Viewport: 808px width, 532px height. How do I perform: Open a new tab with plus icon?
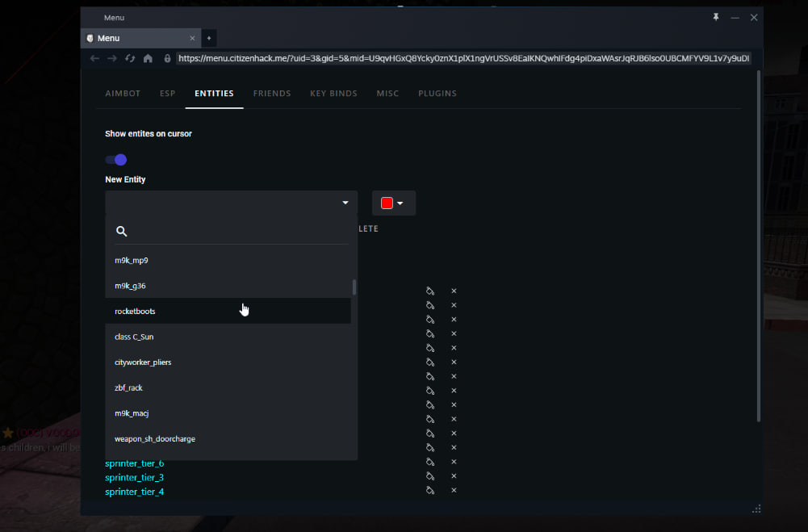tap(208, 38)
